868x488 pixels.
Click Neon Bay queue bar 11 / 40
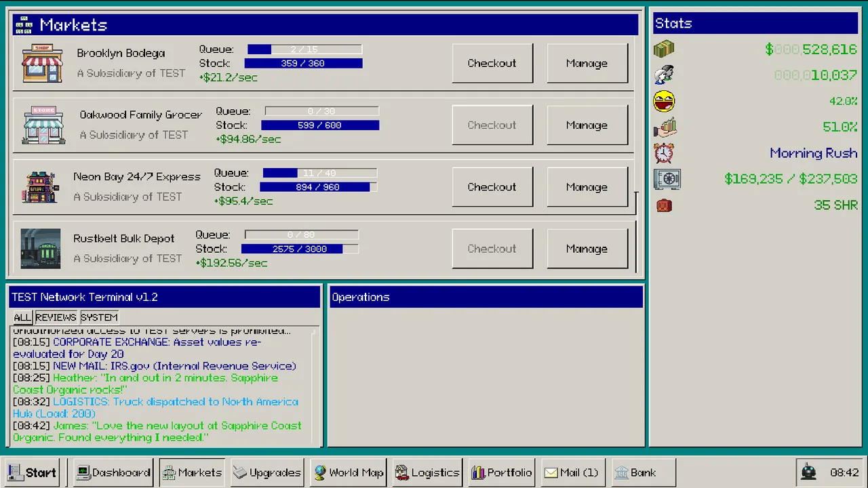(320, 174)
